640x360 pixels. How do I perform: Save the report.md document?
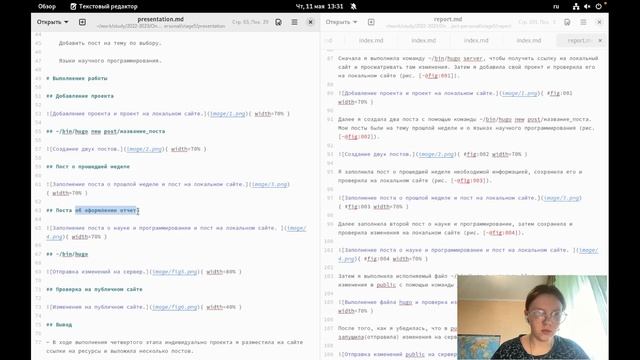coord(567,22)
